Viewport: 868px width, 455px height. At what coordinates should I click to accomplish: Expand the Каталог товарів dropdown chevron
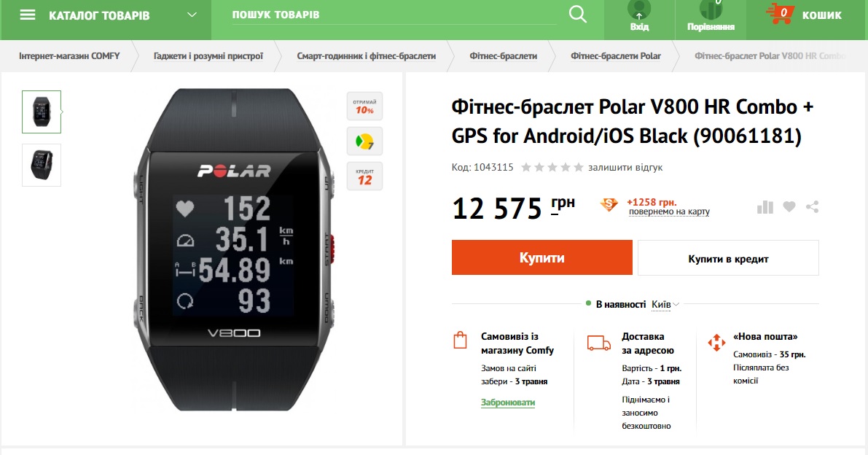(x=192, y=15)
